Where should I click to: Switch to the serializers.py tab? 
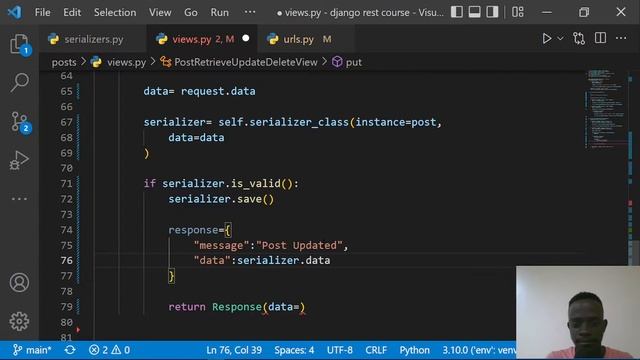(93, 39)
